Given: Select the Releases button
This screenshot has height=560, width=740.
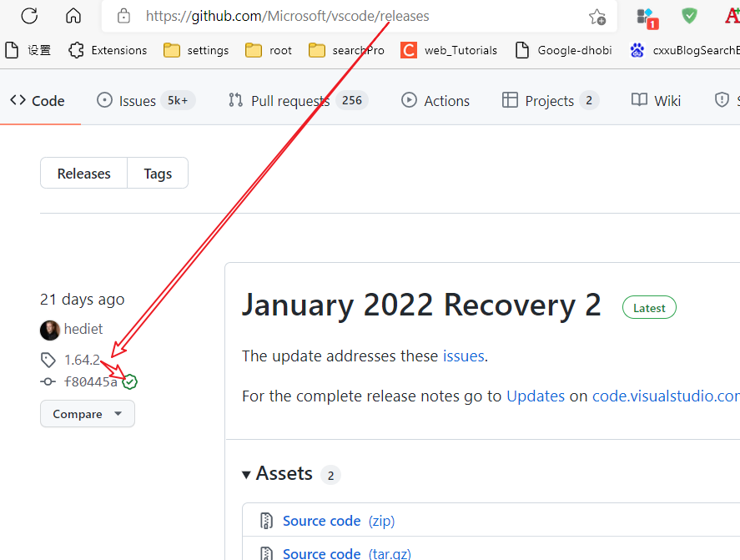Looking at the screenshot, I should pos(84,174).
